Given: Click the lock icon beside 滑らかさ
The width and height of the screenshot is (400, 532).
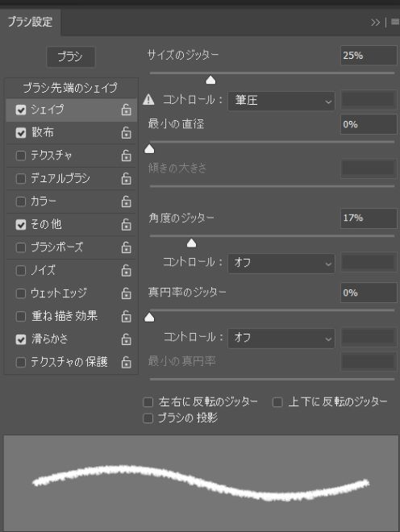Looking at the screenshot, I should pyautogui.click(x=126, y=339).
